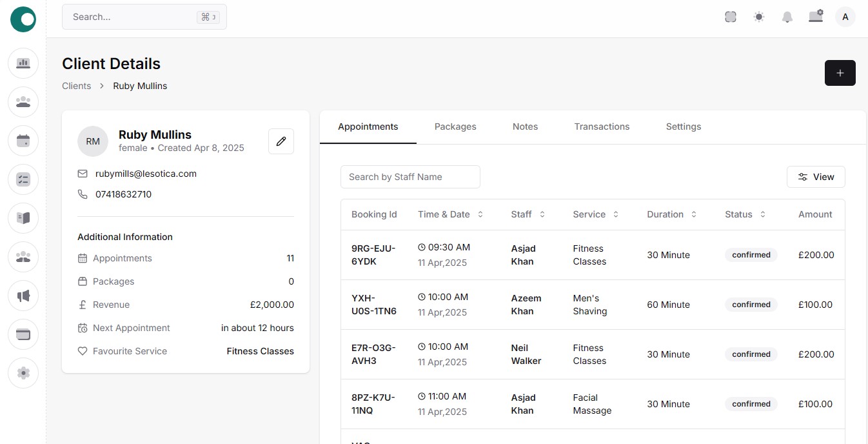Click the settings gear in sidebar

click(23, 373)
